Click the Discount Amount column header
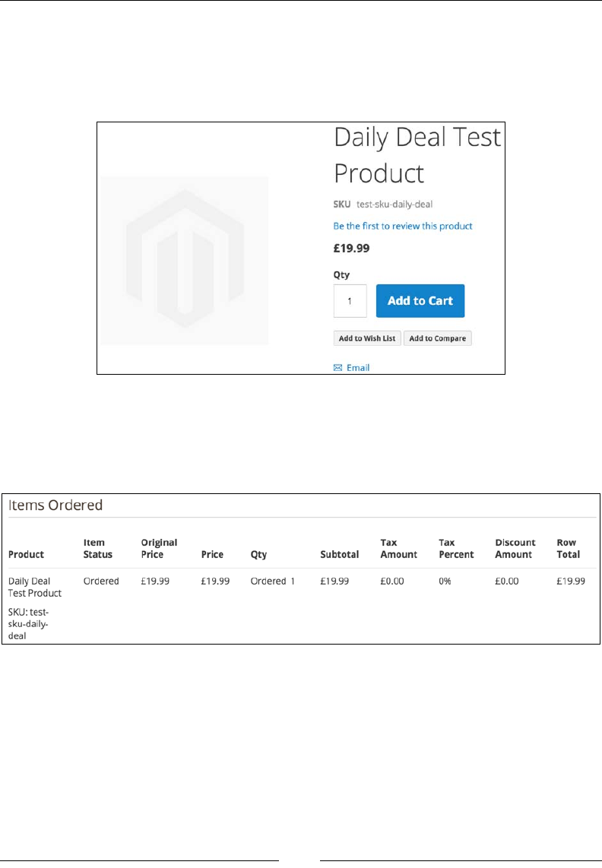Screen dimensions: 602x868 coord(515,549)
